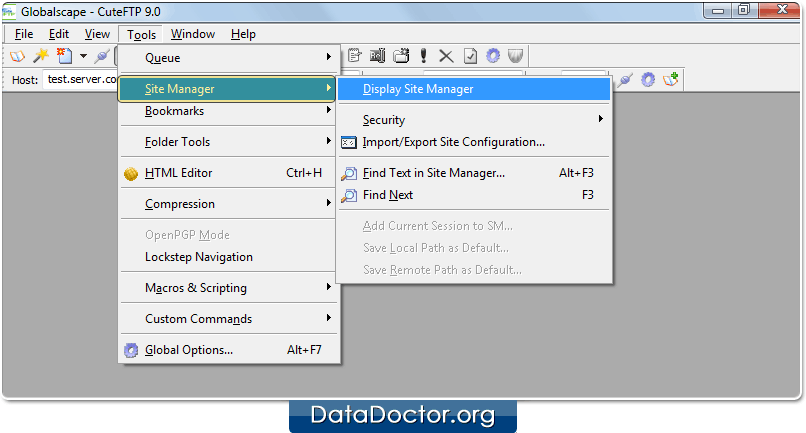Click the Find Next magnifier icon
806x433 pixels.
coord(349,195)
